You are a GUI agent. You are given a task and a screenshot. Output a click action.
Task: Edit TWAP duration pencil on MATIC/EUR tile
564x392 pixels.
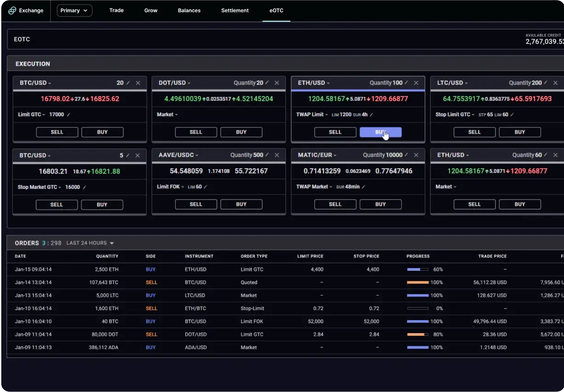tap(364, 187)
